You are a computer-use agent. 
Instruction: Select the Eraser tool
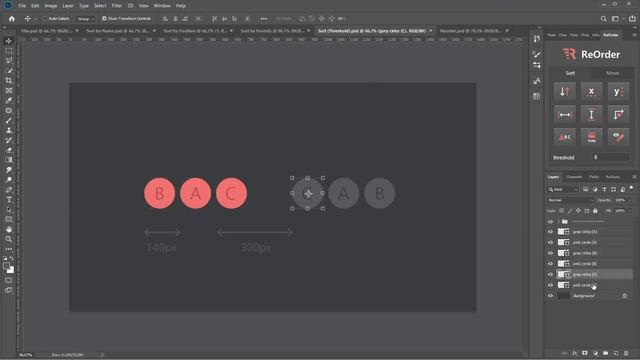[9, 150]
